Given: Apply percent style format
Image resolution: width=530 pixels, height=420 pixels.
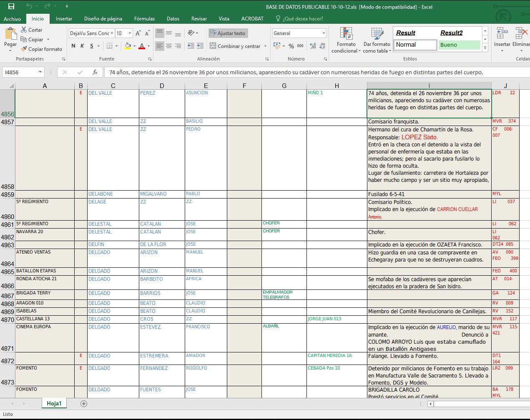Looking at the screenshot, I should point(291,46).
